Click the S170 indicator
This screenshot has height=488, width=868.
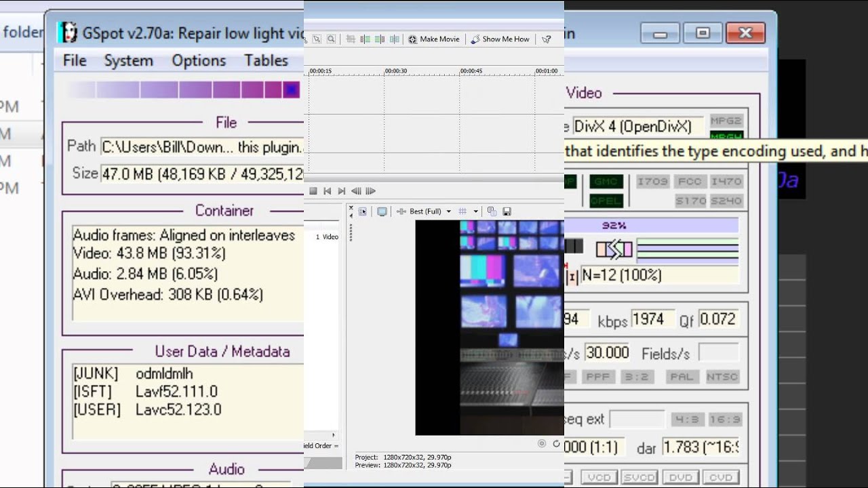coord(690,201)
